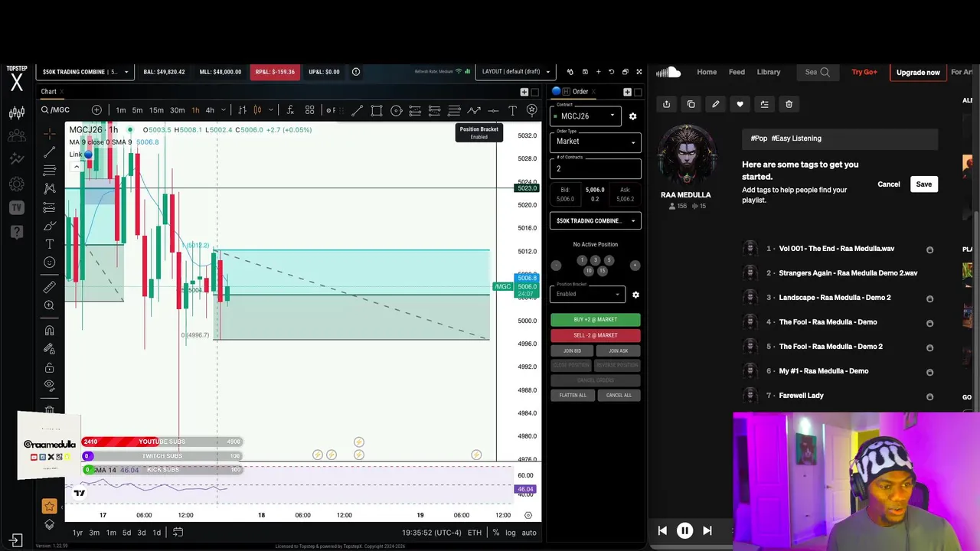Expand the more timeframes chevron after 4h
This screenshot has width=980, height=551.
pyautogui.click(x=224, y=110)
